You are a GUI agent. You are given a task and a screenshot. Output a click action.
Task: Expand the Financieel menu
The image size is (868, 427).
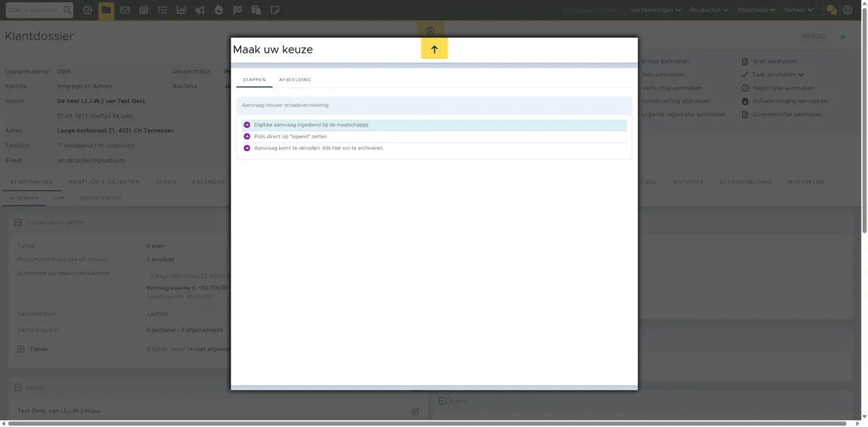coord(757,10)
